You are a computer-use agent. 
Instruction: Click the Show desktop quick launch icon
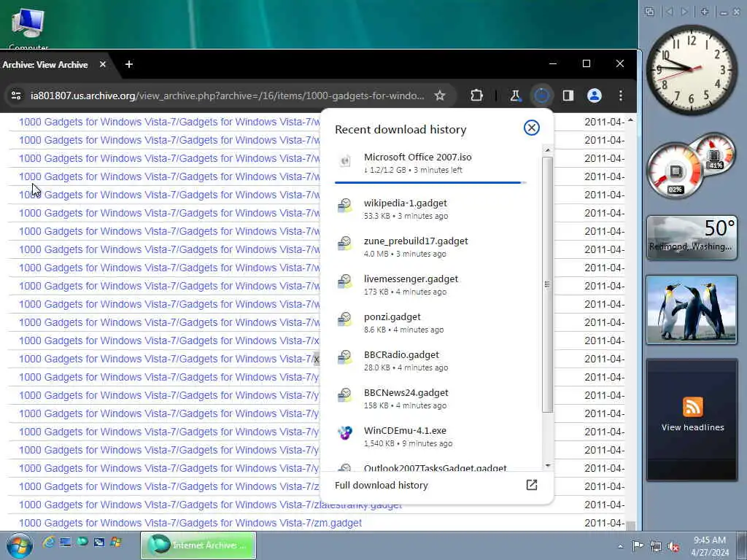[x=65, y=542]
